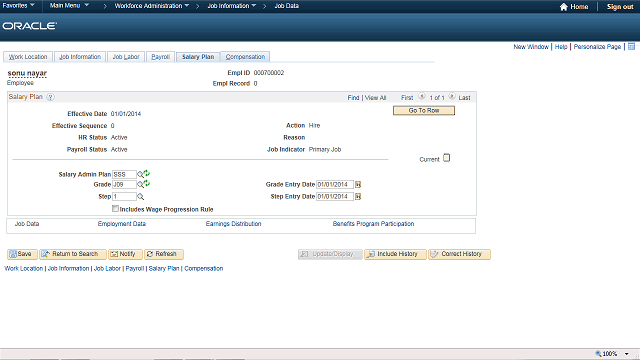Click into Salary Admin Plan input field

pyautogui.click(x=124, y=174)
